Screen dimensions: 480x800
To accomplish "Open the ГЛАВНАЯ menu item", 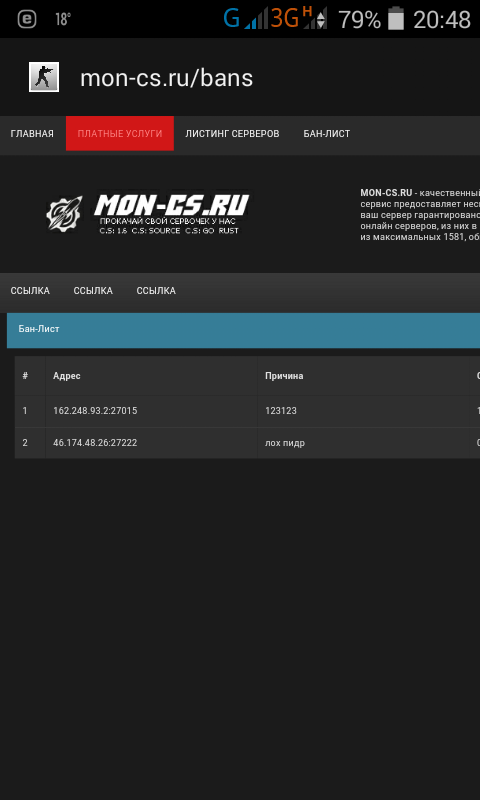I will [32, 134].
